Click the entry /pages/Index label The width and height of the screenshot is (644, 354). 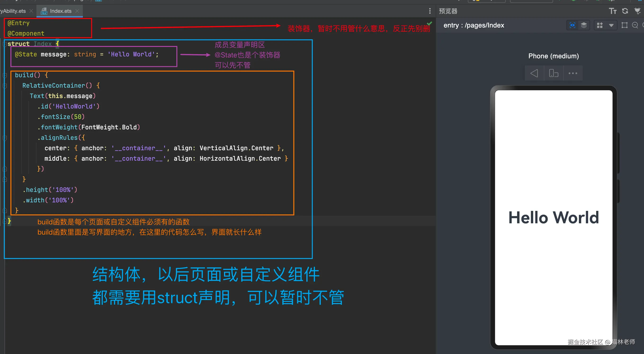(x=474, y=25)
